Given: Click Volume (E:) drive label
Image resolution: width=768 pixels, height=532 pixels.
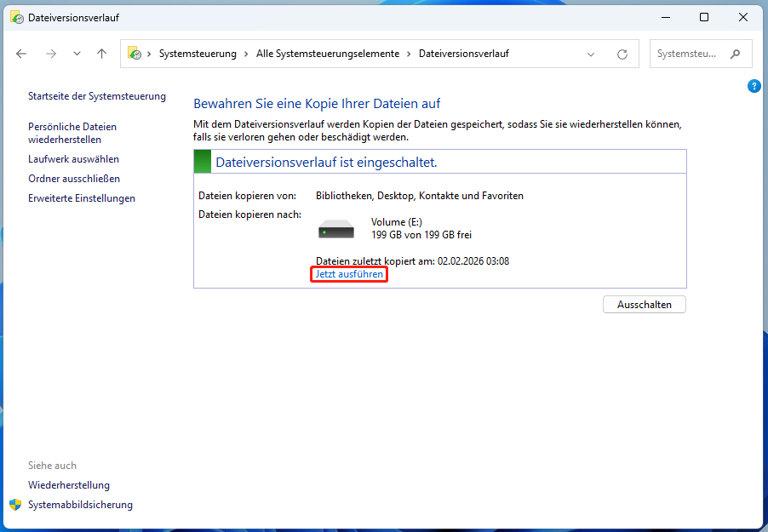Looking at the screenshot, I should click(x=396, y=222).
